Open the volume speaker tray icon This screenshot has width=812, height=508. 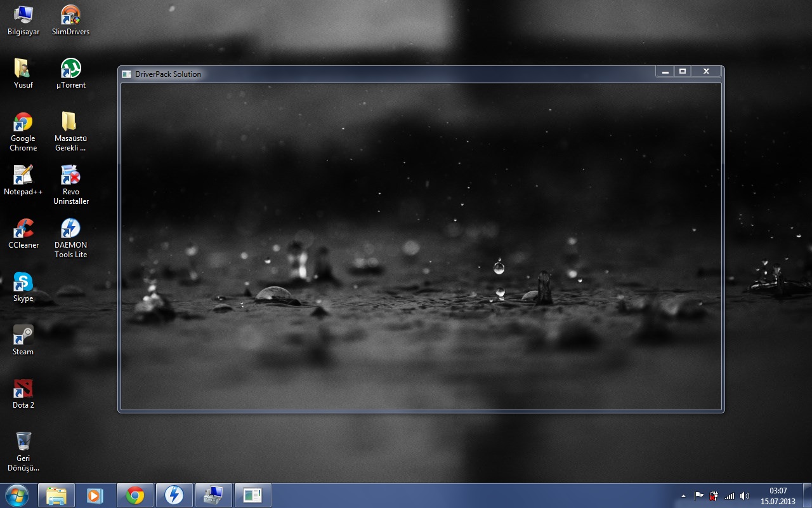744,496
